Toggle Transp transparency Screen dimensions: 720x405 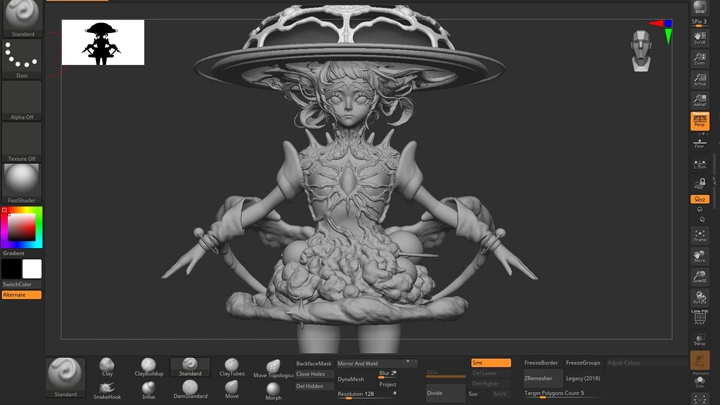point(699,339)
